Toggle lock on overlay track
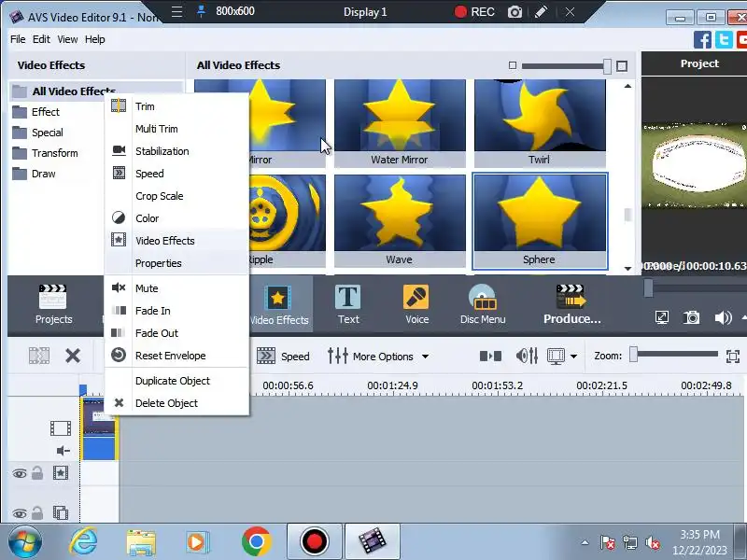The image size is (747, 560). point(37,513)
